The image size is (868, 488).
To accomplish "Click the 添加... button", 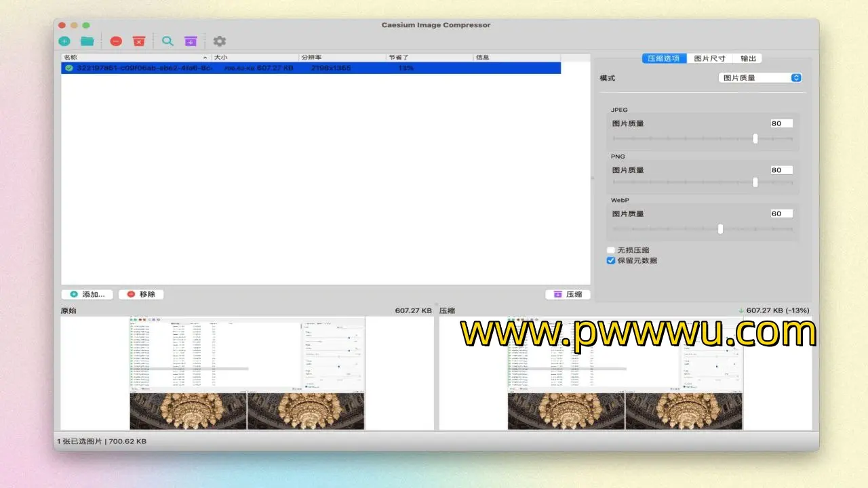I will click(x=87, y=294).
